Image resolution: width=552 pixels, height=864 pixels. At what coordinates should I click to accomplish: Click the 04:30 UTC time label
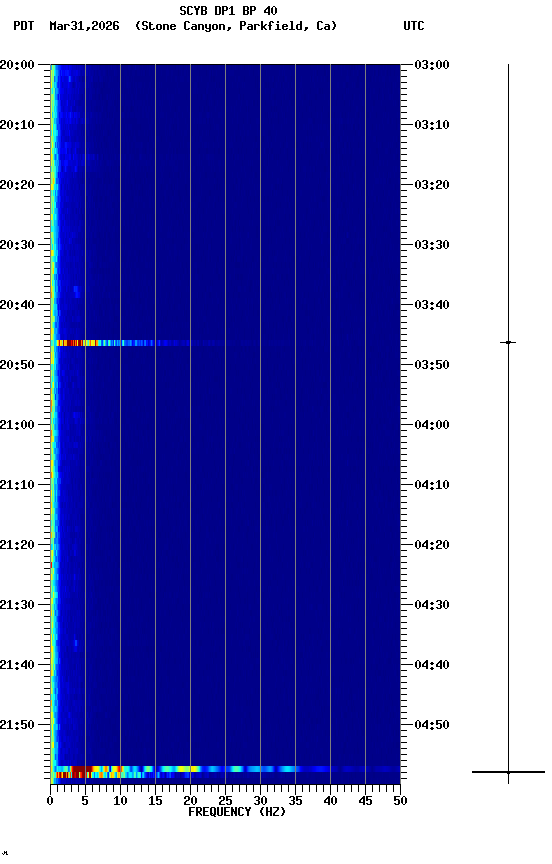point(432,606)
